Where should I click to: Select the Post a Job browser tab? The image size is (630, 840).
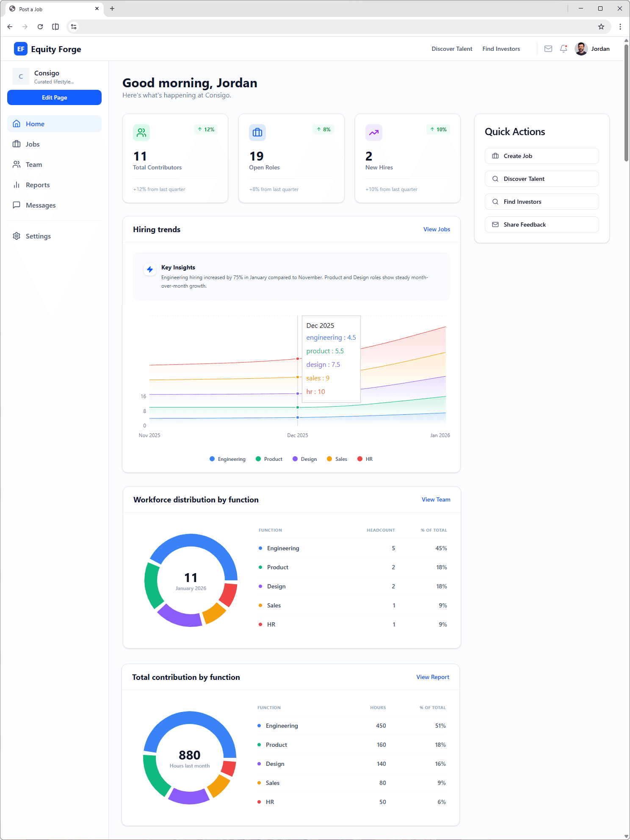point(54,9)
